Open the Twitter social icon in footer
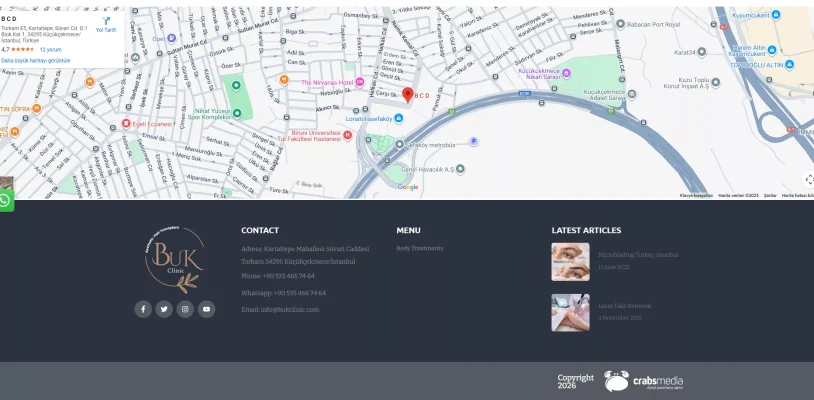Screen dimensions: 814x400 pyautogui.click(x=164, y=309)
